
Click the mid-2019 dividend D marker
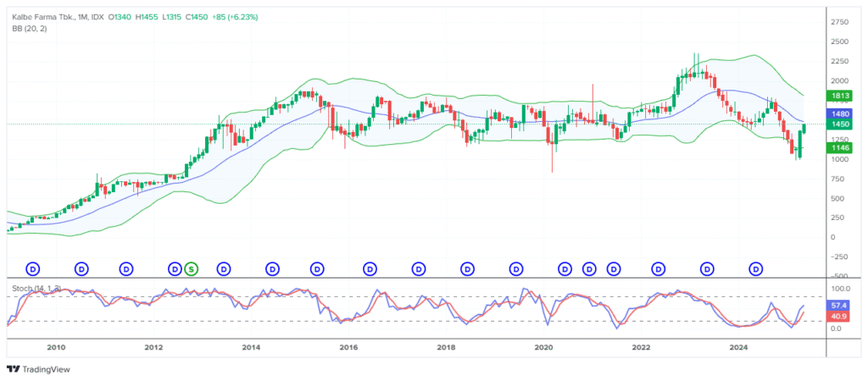click(x=516, y=268)
